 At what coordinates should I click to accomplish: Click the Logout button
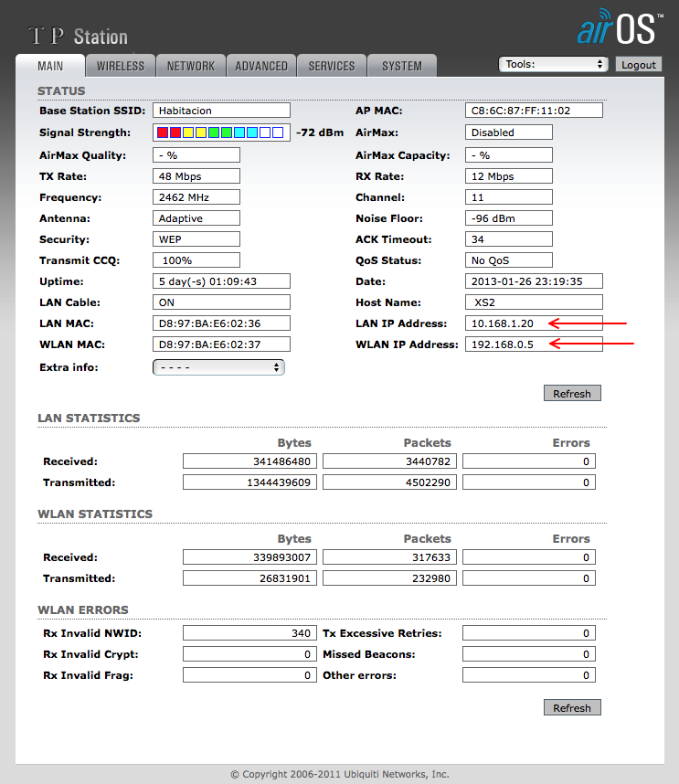click(638, 65)
